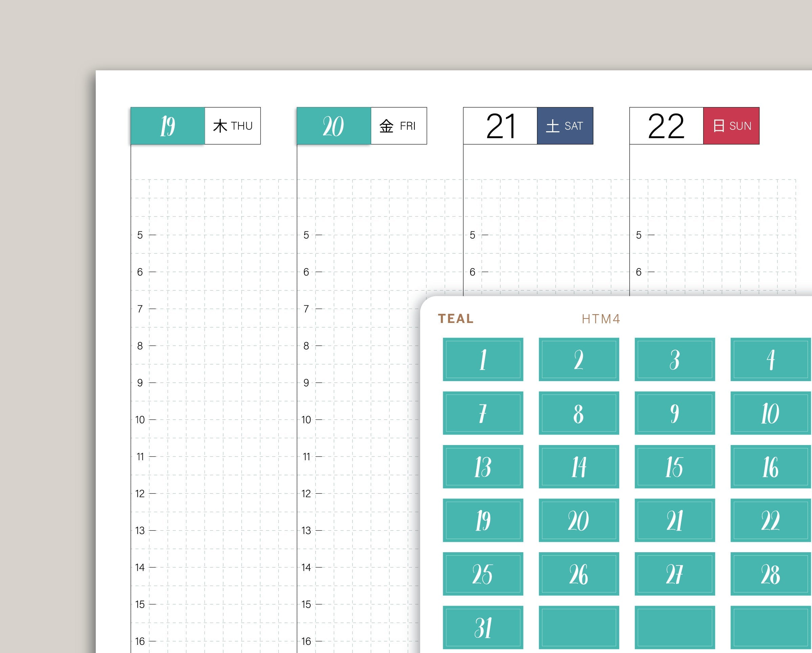Pick the teal sticker numbered 15
Viewport: 812px width, 653px height.
(675, 467)
